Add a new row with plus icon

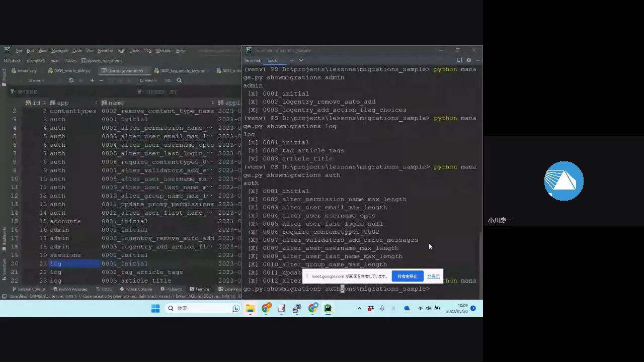click(92, 80)
